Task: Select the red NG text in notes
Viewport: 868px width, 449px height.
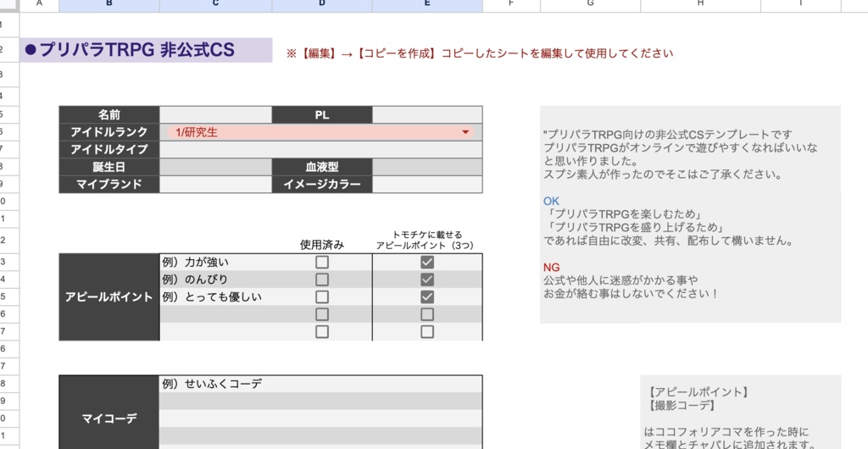Action: [x=551, y=267]
